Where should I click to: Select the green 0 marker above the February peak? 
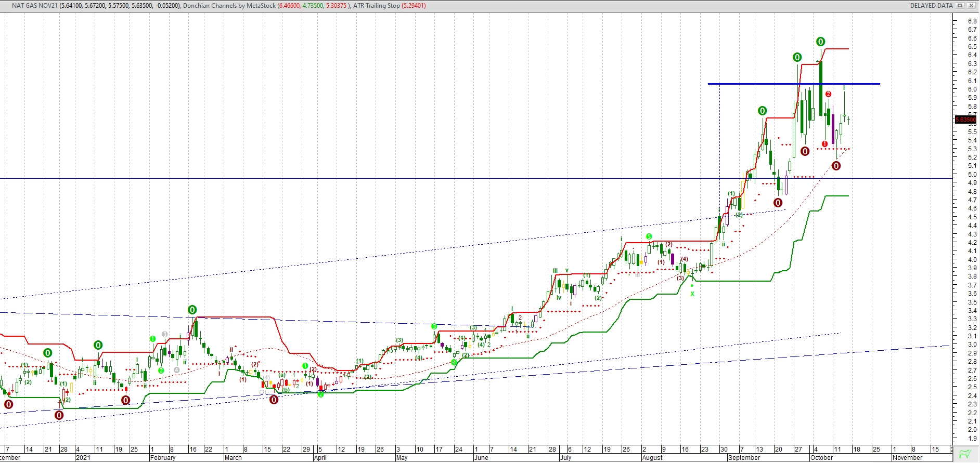pos(192,310)
